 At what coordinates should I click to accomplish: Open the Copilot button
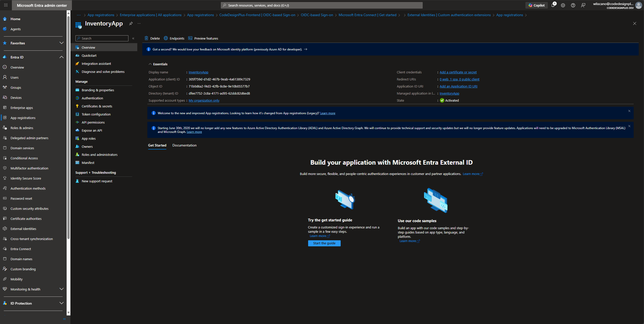pyautogui.click(x=536, y=5)
